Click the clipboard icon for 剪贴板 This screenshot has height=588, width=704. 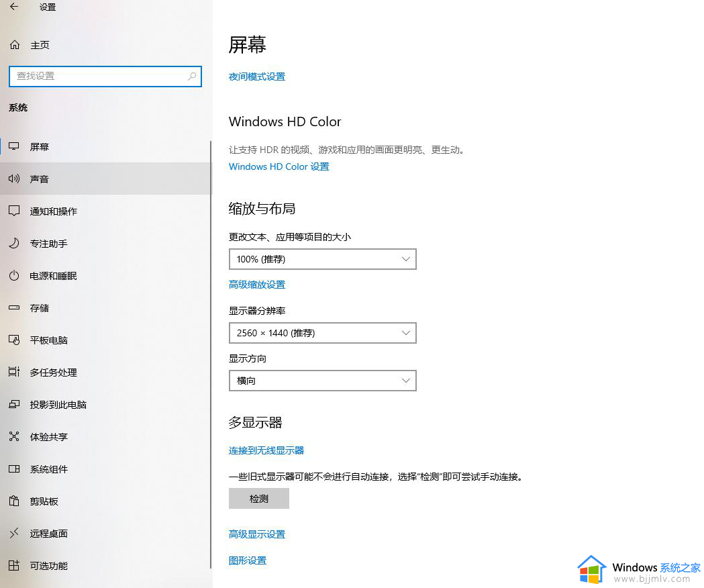pos(14,501)
